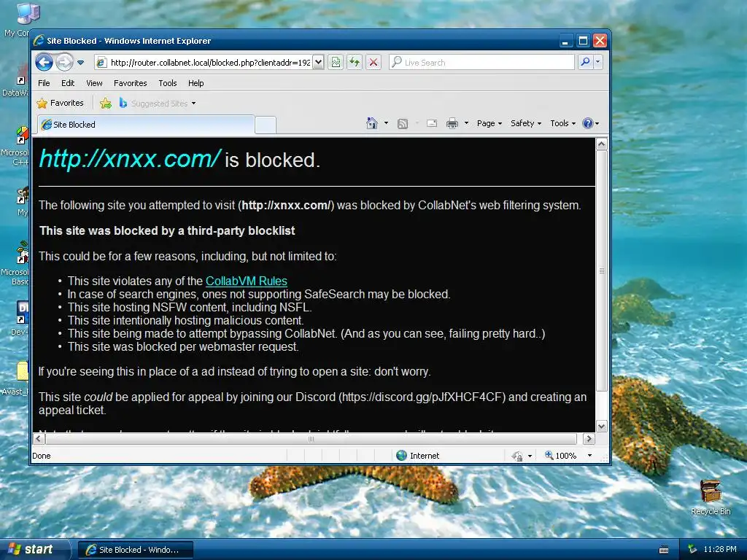Select the Recycle Bin desktop icon
The height and width of the screenshot is (560, 747).
pyautogui.click(x=711, y=497)
